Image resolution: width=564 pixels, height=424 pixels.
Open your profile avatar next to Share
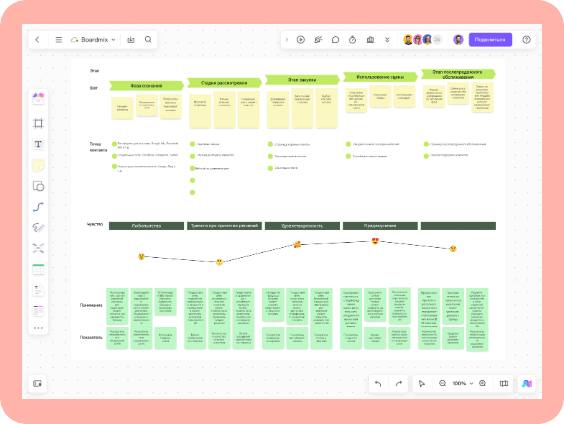click(458, 40)
